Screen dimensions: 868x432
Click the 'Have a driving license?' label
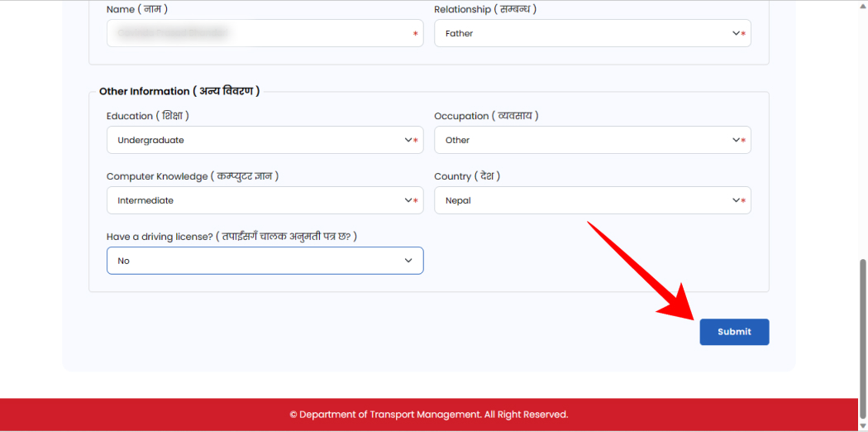(231, 237)
